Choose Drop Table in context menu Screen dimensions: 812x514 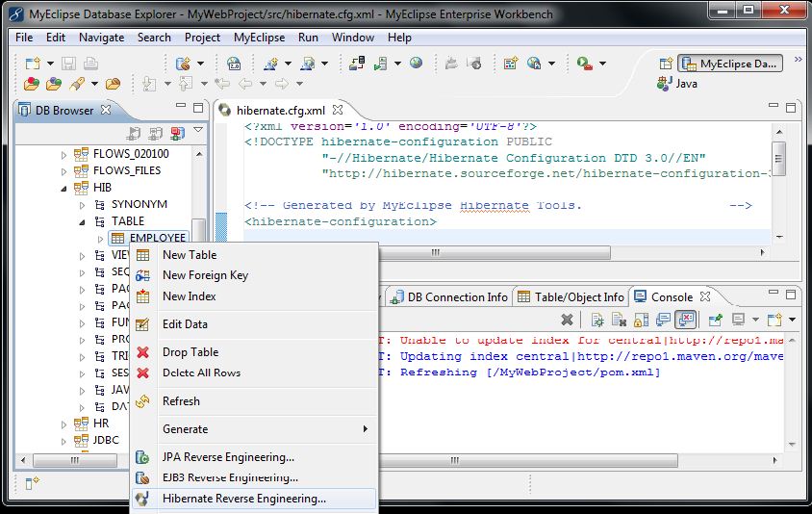pos(254,352)
